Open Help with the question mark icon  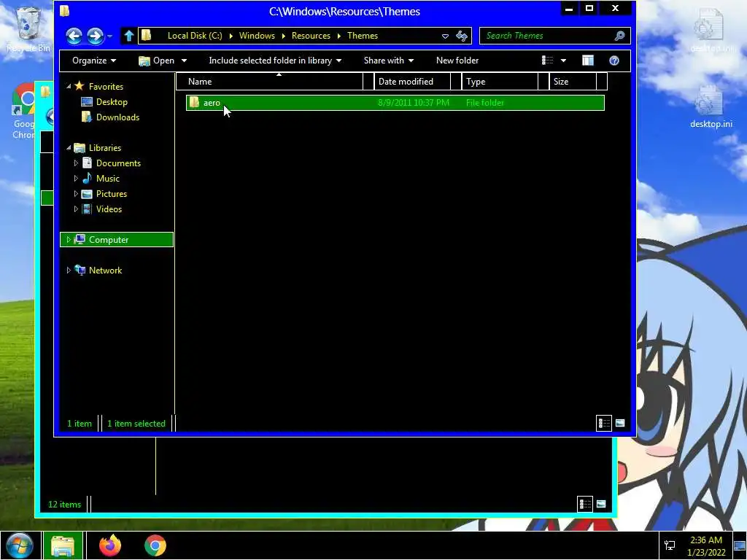[614, 61]
